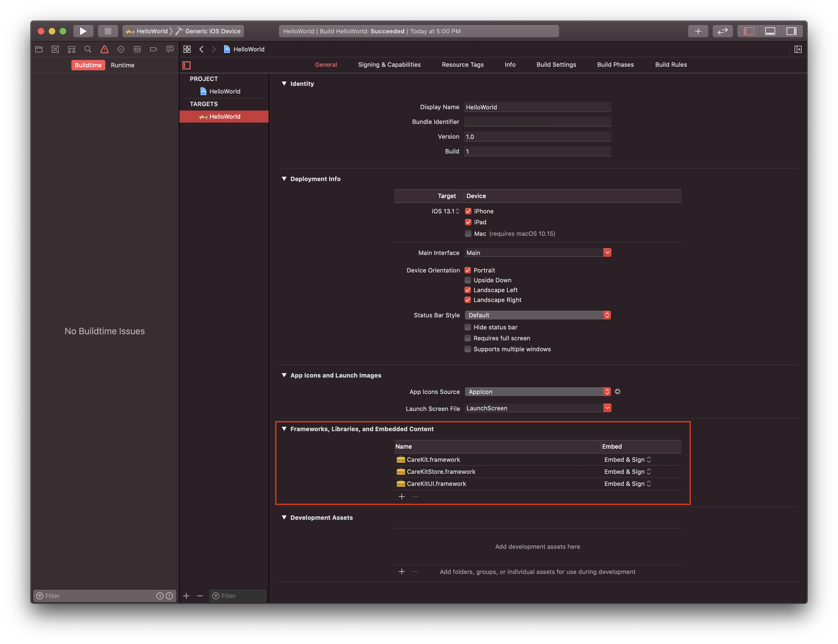This screenshot has height=644, width=838.
Task: Toggle Portrait orientation
Action: pos(467,270)
